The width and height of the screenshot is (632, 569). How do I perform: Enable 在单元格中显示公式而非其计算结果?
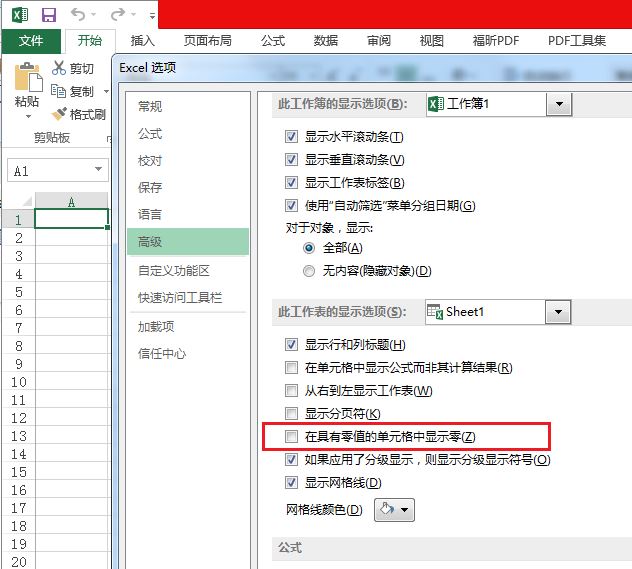tap(291, 368)
